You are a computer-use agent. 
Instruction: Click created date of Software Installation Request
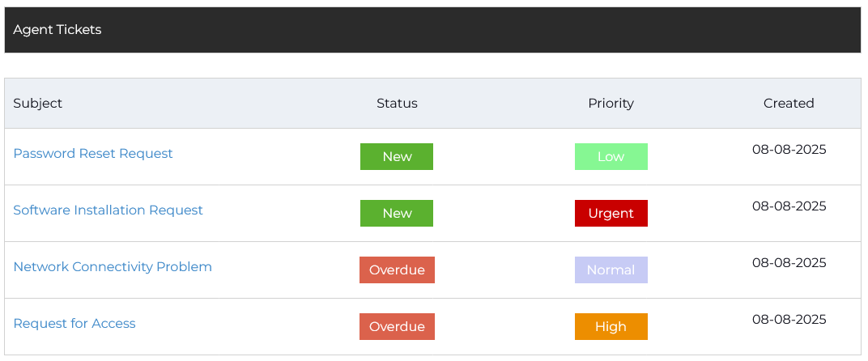tap(789, 206)
